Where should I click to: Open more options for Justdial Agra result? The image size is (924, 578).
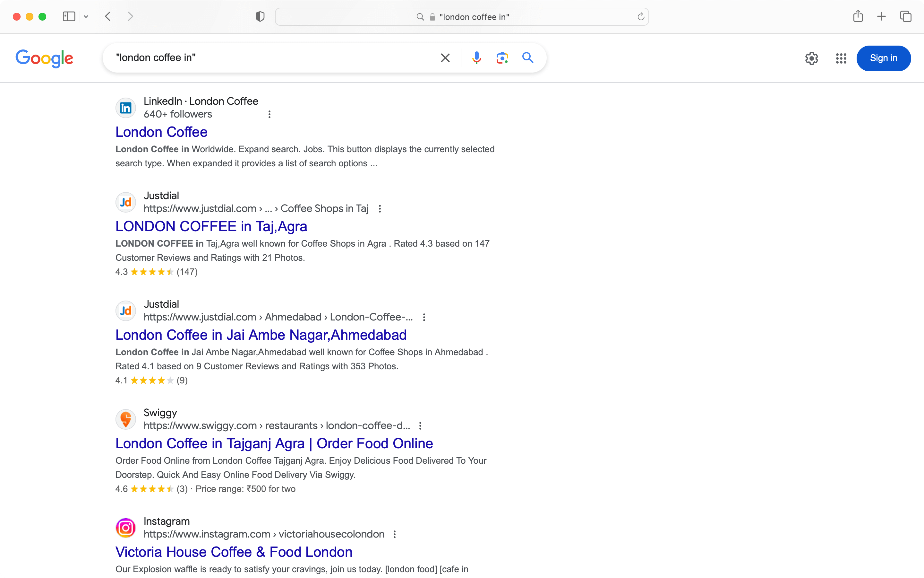pos(380,209)
